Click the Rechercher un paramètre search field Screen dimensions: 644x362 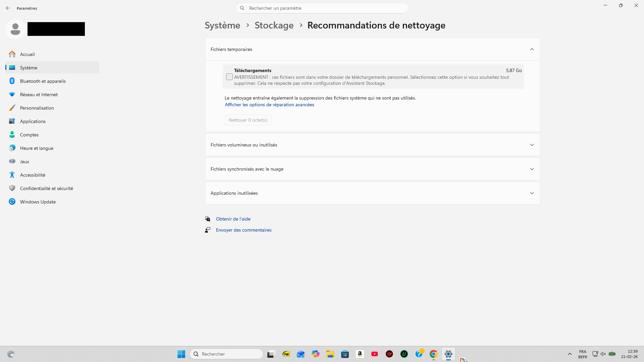pyautogui.click(x=322, y=8)
